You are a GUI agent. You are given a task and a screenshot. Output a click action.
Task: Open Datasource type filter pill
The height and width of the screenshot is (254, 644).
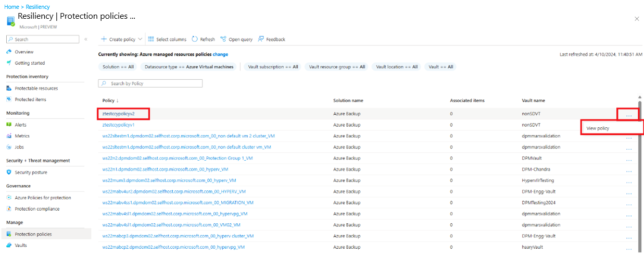click(190, 67)
